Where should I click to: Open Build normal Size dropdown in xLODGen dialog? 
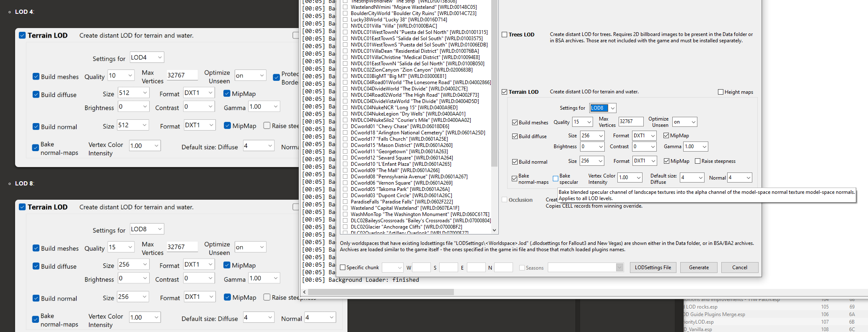[592, 161]
